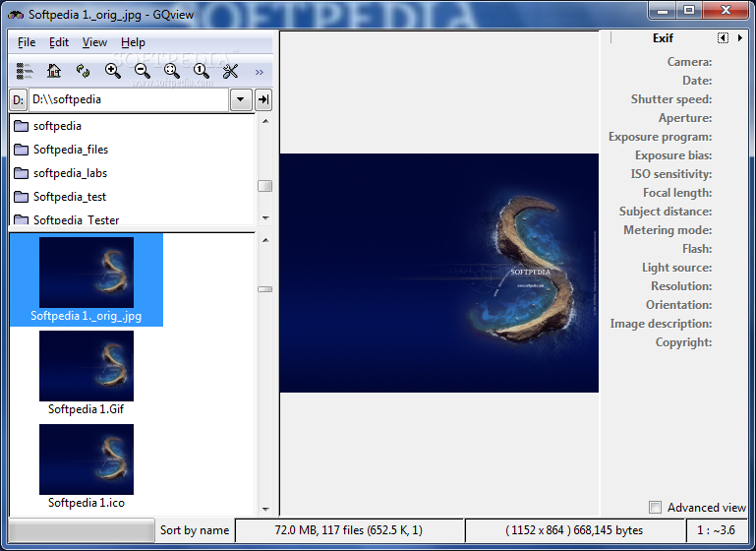Click the progress bar in status bar
This screenshot has height=551, width=756.
(x=82, y=530)
